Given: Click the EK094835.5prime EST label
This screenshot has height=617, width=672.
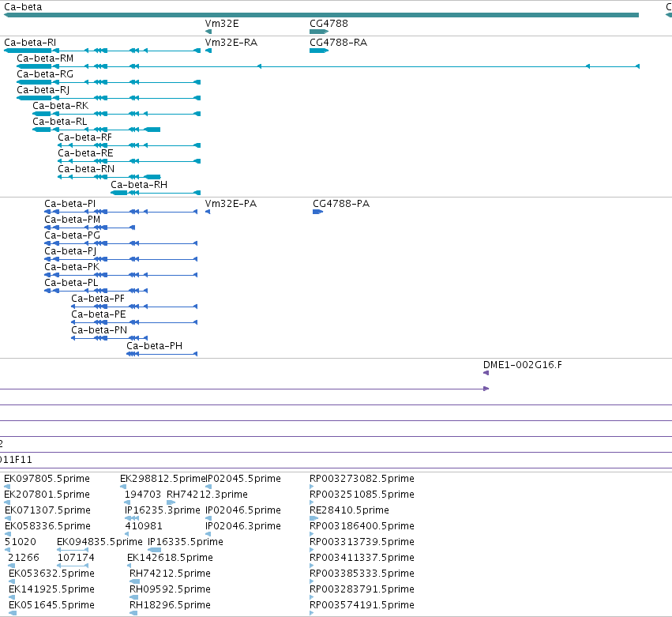Looking at the screenshot, I should click(x=99, y=542).
